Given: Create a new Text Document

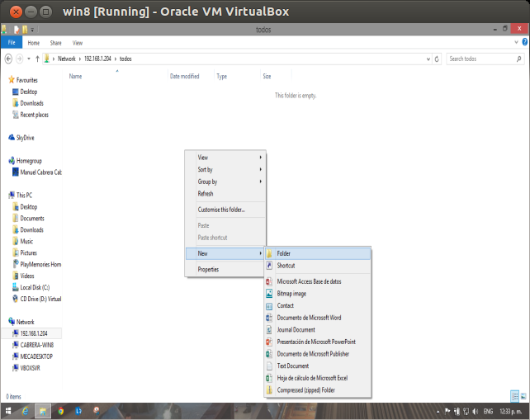Looking at the screenshot, I should [x=318, y=366].
